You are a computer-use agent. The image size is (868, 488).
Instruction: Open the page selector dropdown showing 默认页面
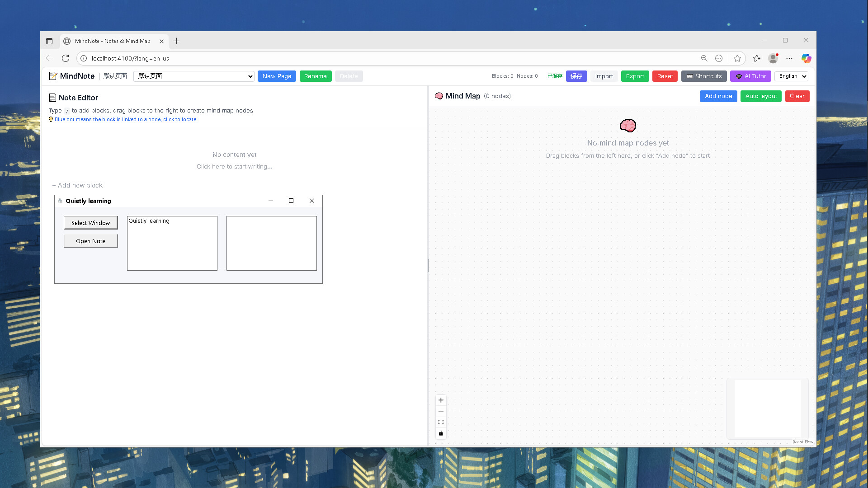[193, 76]
